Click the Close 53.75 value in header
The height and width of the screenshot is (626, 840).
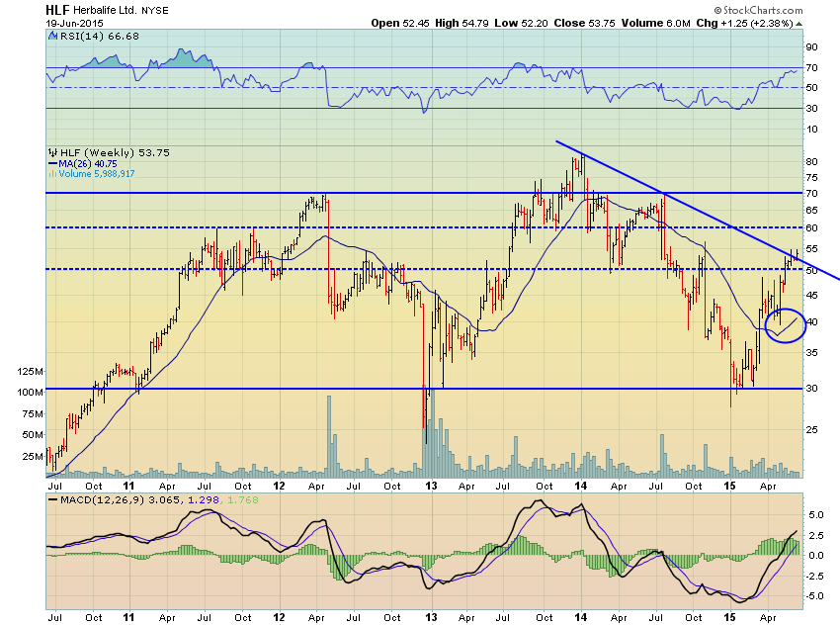click(584, 23)
